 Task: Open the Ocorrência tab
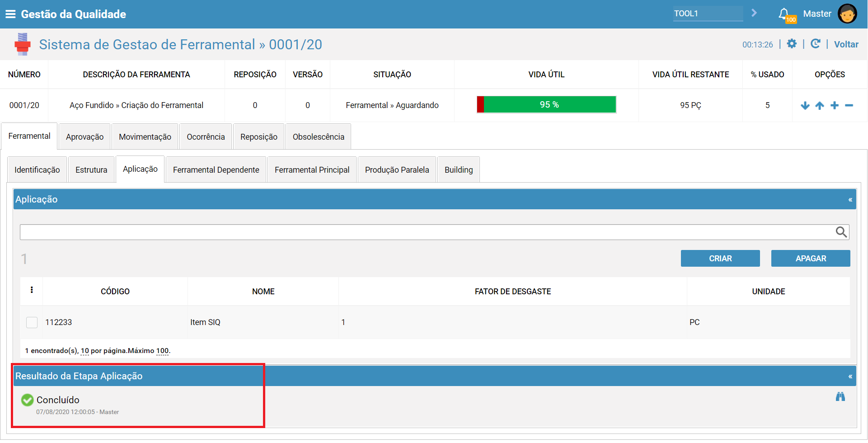[206, 137]
